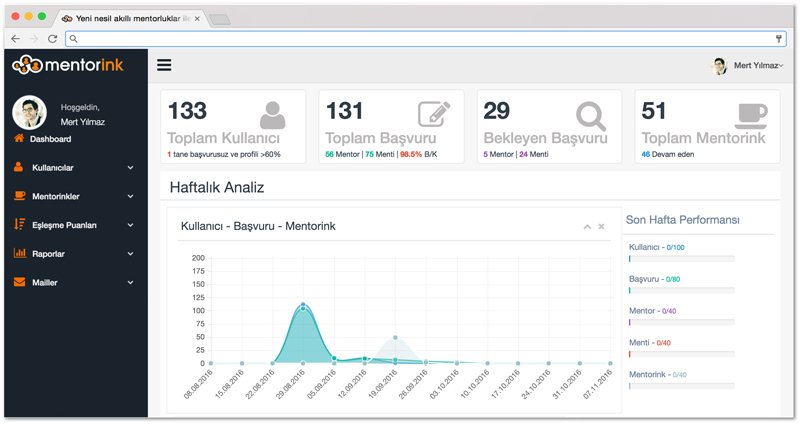Click the profile photo in sidebar
The height and width of the screenshot is (424, 800).
(29, 112)
